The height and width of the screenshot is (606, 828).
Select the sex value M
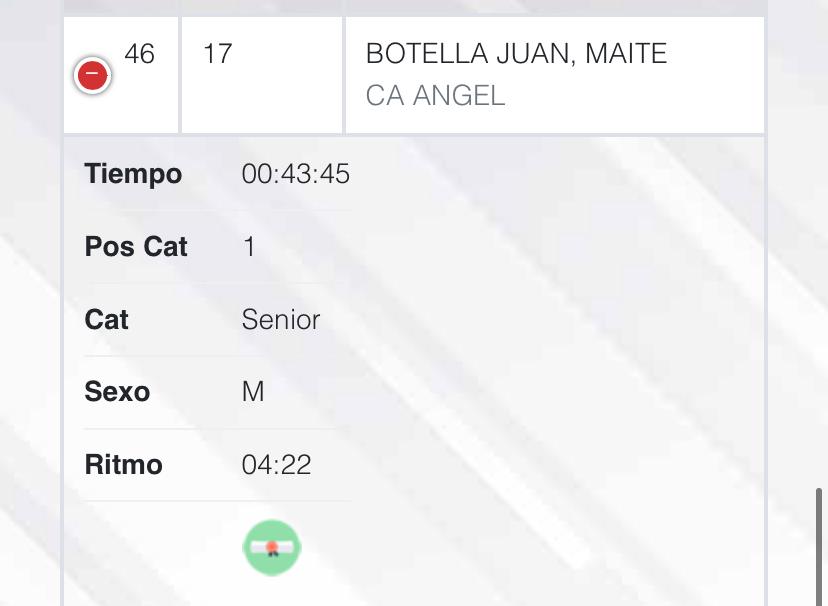coord(253,392)
